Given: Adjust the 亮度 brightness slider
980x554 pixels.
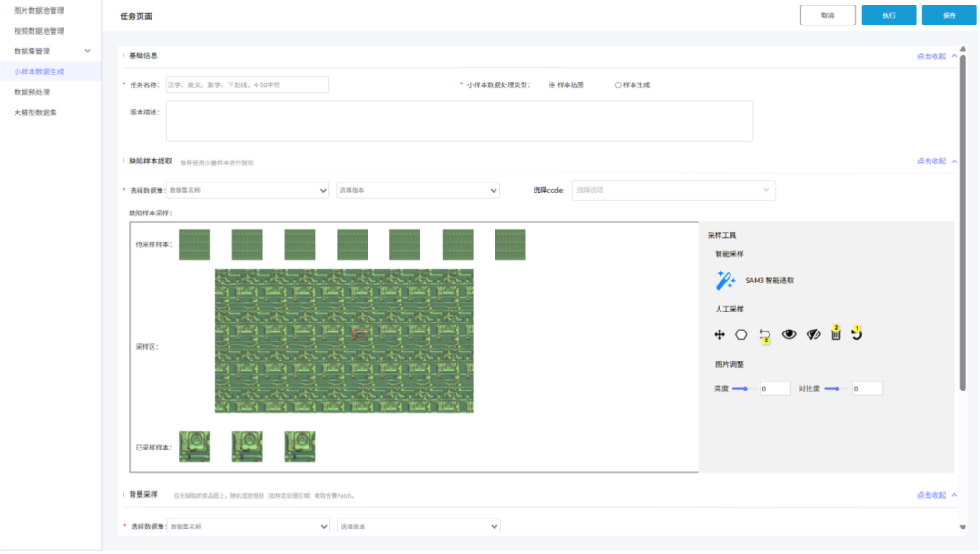Looking at the screenshot, I should coord(743,389).
